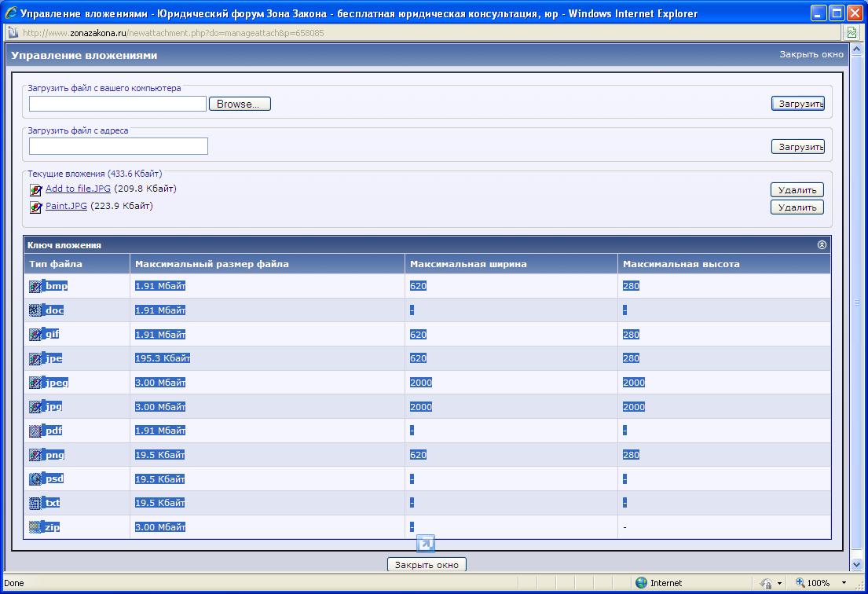This screenshot has height=594, width=868.
Task: Click the 19.5 Кбайт value in psd row
Action: [x=160, y=478]
